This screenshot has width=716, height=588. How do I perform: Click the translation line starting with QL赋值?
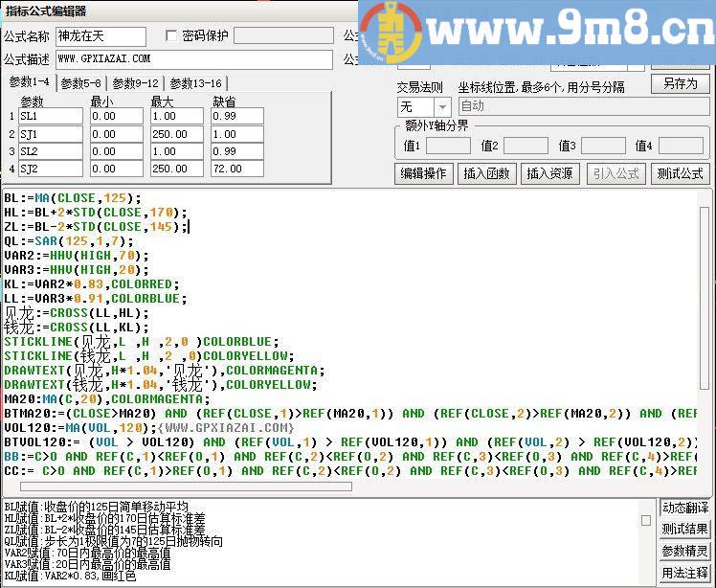tap(113, 541)
